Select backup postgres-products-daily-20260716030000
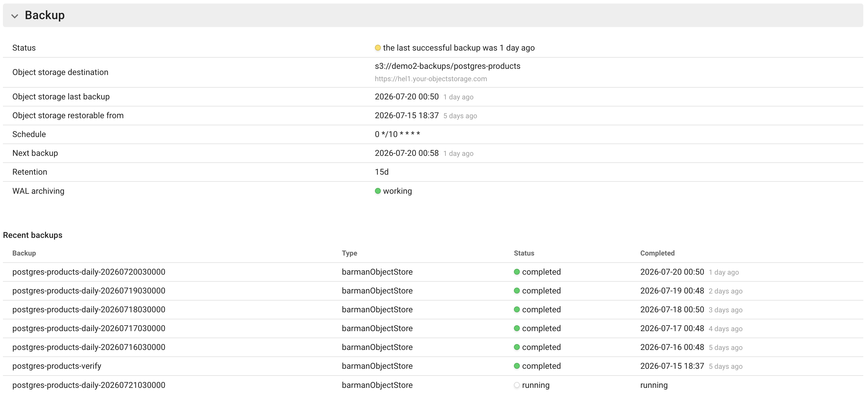This screenshot has width=868, height=397. coord(89,347)
